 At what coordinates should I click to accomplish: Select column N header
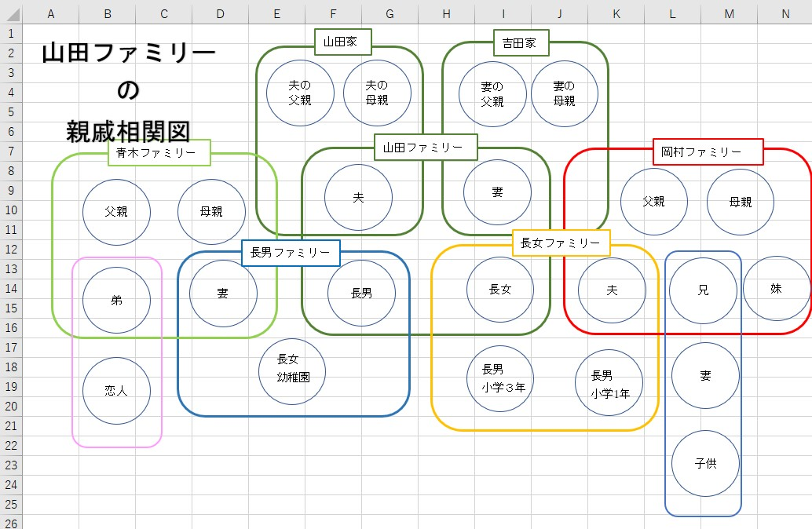click(x=785, y=13)
